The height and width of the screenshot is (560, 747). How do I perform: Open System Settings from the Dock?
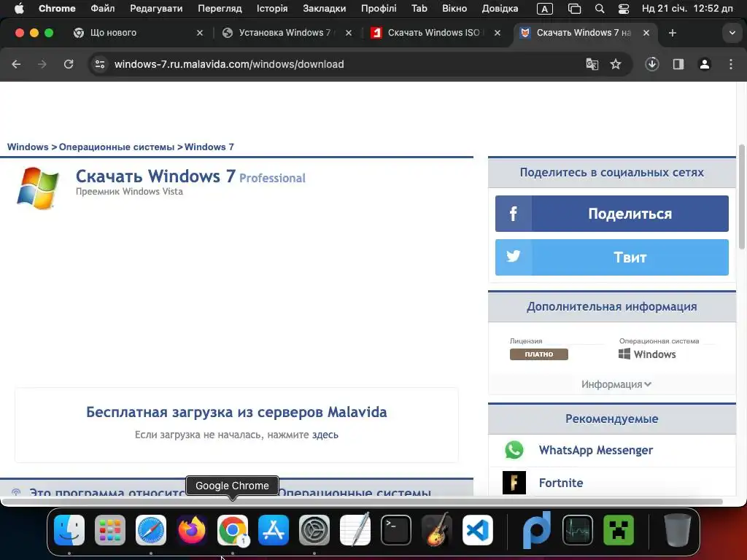314,530
